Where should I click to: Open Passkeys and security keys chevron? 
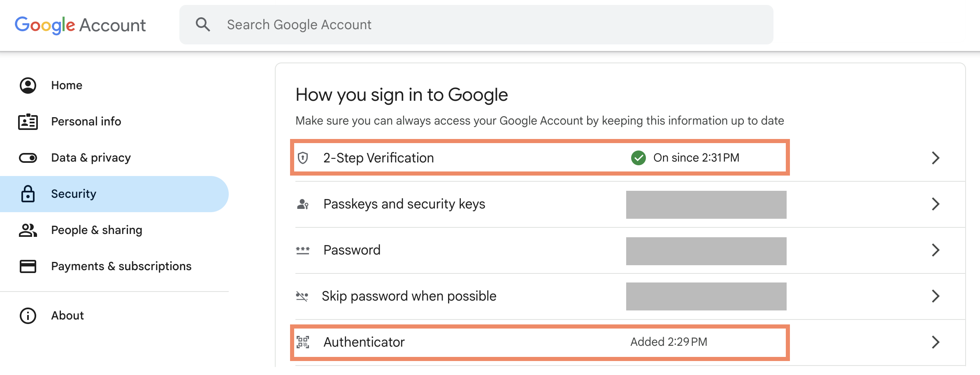(936, 204)
